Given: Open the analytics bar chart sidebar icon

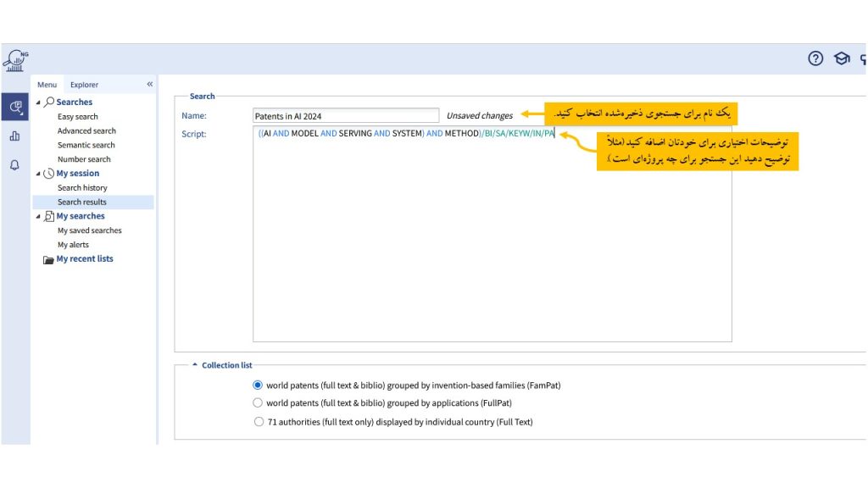Looking at the screenshot, I should point(15,136).
